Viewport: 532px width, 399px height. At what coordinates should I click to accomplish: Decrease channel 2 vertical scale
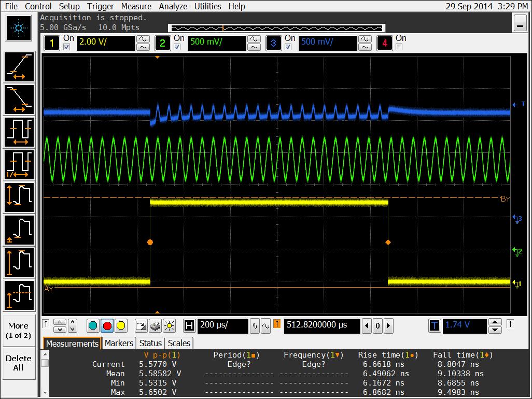point(254,47)
